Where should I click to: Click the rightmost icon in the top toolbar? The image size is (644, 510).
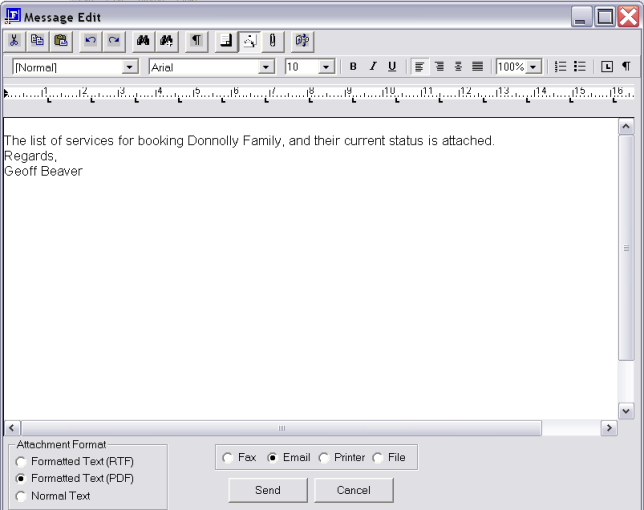click(x=303, y=41)
